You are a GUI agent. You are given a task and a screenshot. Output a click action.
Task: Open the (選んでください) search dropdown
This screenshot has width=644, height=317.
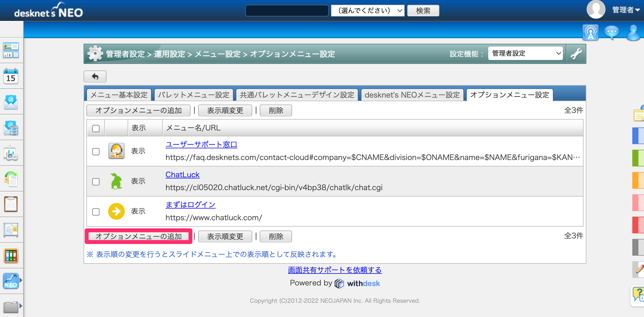[368, 11]
